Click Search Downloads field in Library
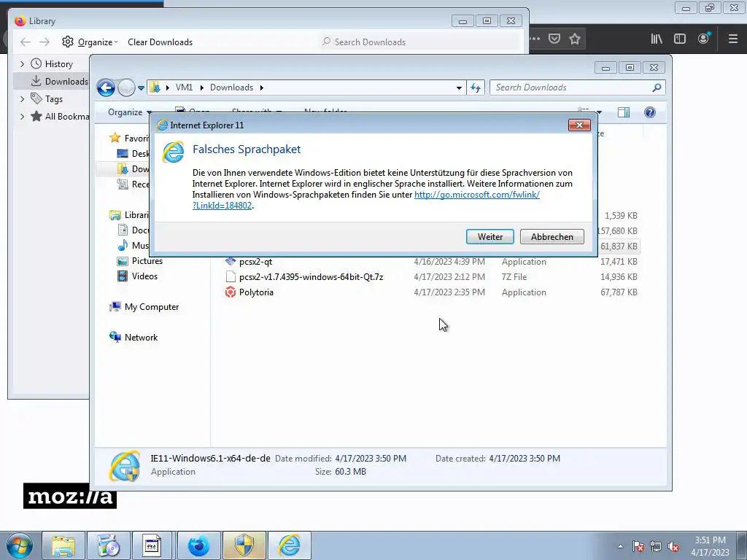 [420, 42]
